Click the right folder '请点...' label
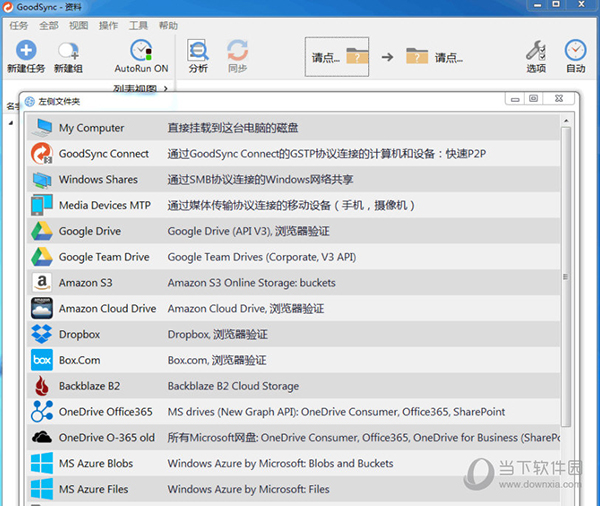 tap(448, 58)
